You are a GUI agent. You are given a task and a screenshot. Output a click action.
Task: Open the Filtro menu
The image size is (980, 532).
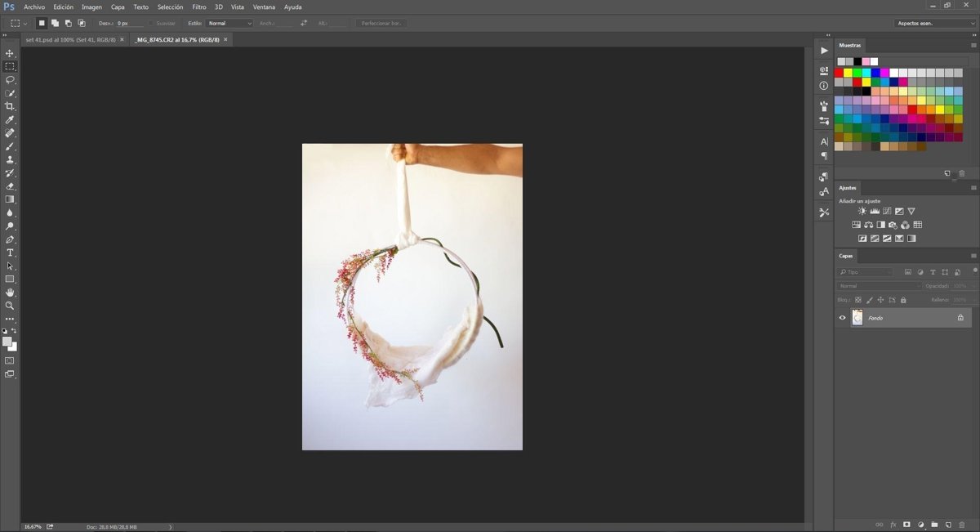(199, 7)
